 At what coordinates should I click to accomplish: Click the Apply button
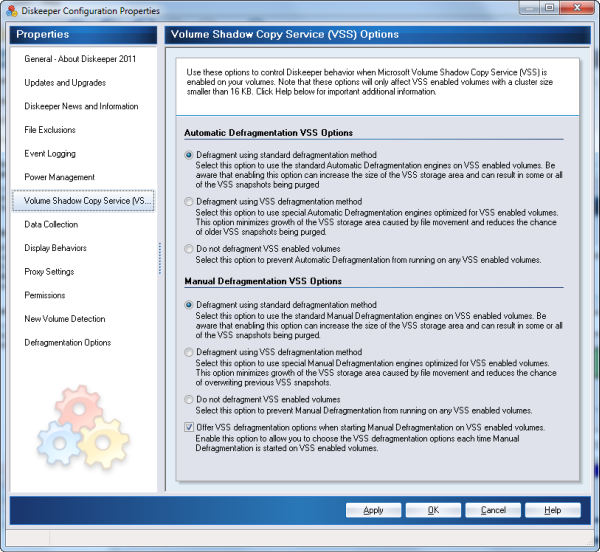pos(373,510)
